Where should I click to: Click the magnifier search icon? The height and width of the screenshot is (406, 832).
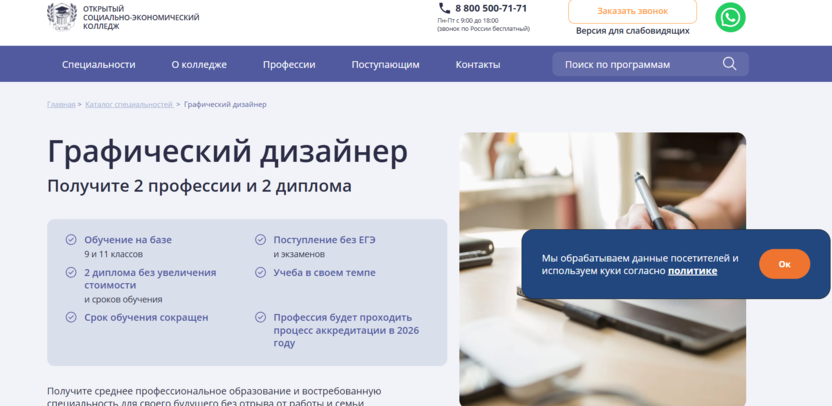tap(730, 64)
